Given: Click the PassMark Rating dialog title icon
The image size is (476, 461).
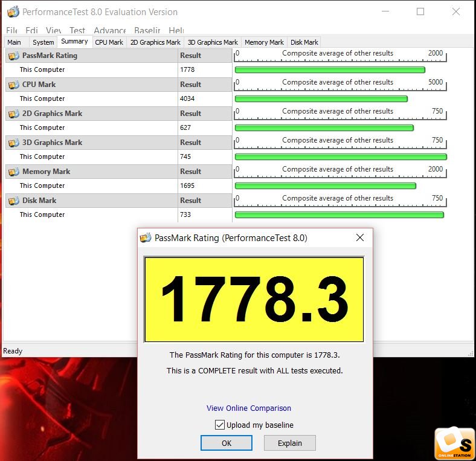Looking at the screenshot, I should [x=146, y=238].
